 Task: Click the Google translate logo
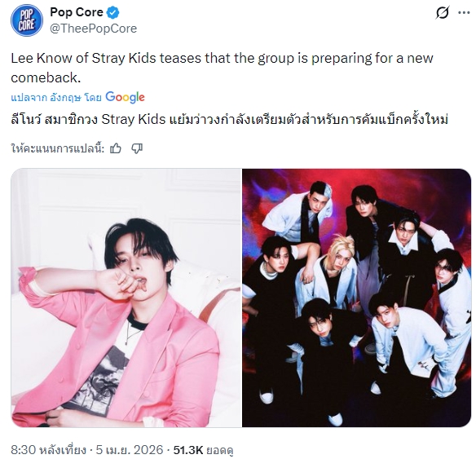pyautogui.click(x=125, y=98)
